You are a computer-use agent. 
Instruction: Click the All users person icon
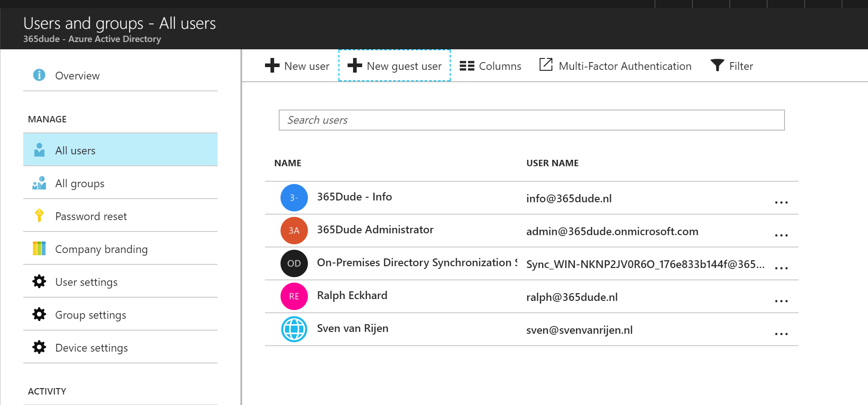pyautogui.click(x=39, y=150)
